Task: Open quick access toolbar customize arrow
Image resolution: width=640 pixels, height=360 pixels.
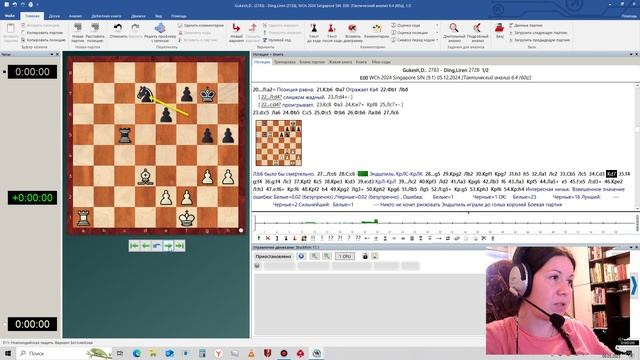Action: point(38,5)
